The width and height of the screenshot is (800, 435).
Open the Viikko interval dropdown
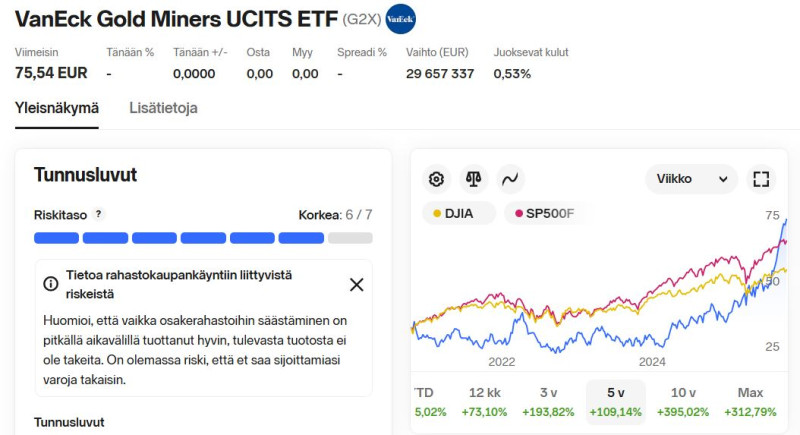click(692, 180)
